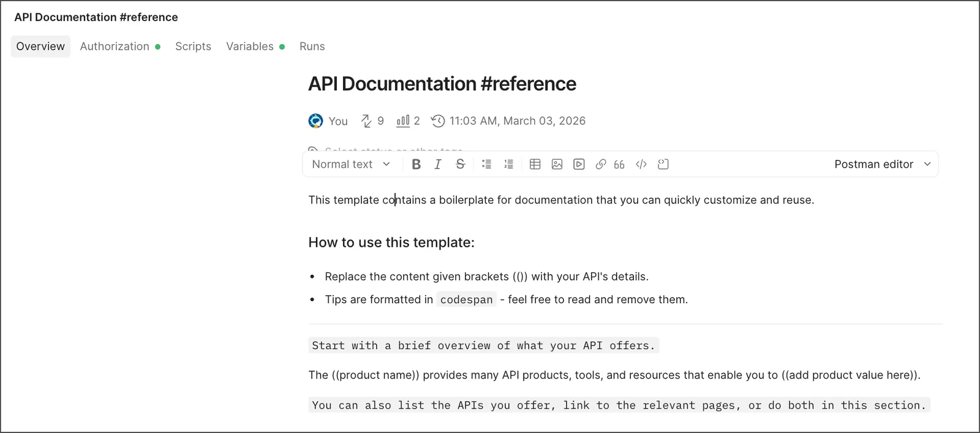Screen dimensions: 980x433
Task: Click 'The ((product name)) provides' paragraph
Action: click(614, 375)
